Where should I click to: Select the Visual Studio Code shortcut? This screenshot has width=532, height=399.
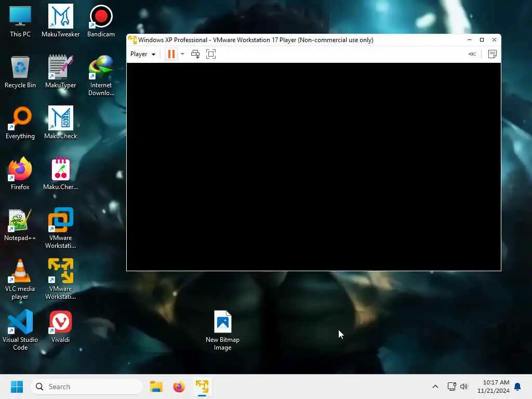pos(20,330)
